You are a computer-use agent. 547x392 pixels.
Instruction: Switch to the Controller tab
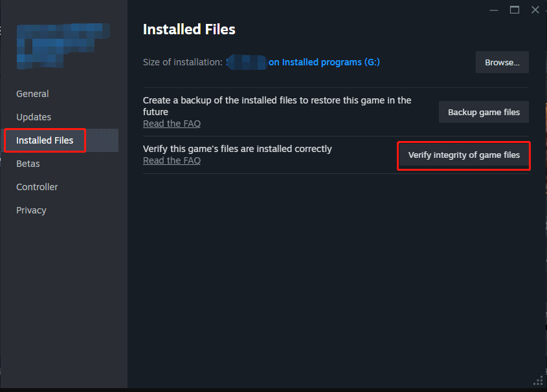point(37,186)
